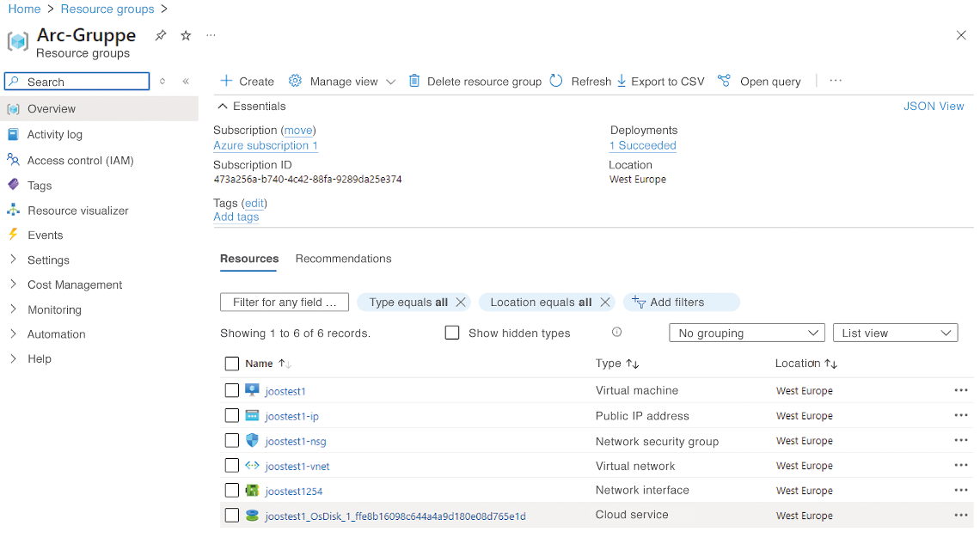Mark Arc-Gruppe as favorite with star
The image size is (980, 538).
[x=186, y=35]
